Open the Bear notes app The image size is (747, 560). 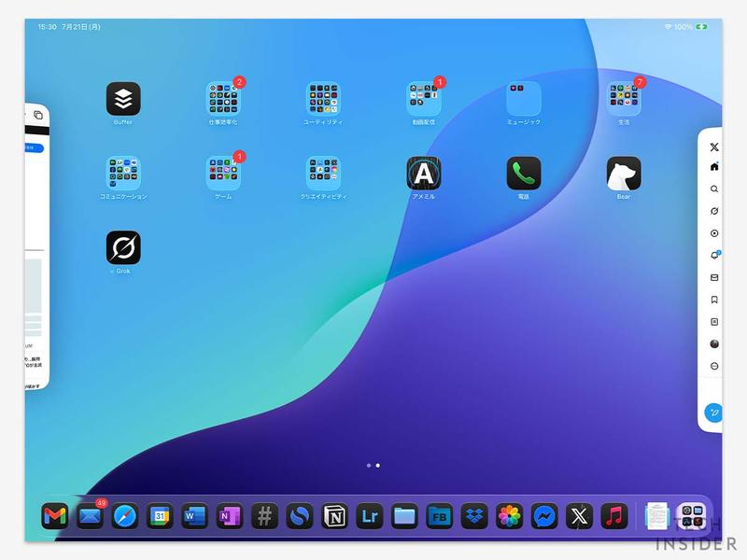click(623, 173)
